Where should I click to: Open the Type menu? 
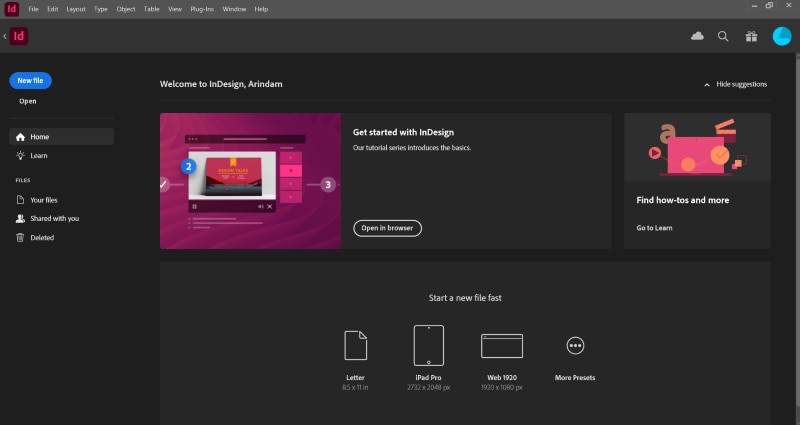pos(101,9)
